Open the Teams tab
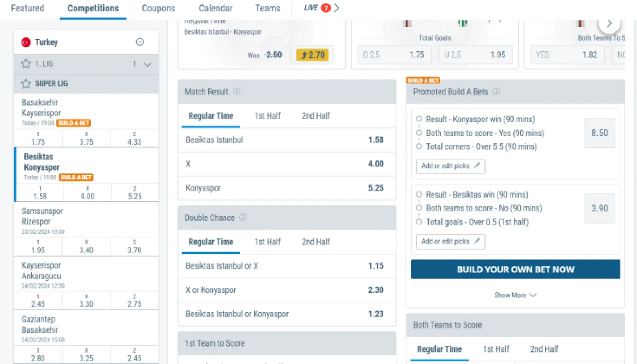 tap(267, 8)
